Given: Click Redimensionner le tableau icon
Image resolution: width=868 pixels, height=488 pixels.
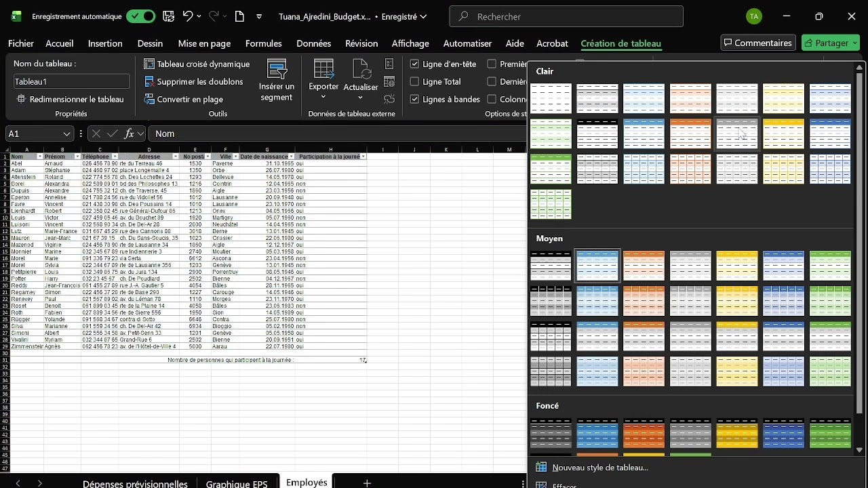Looking at the screenshot, I should 21,99.
